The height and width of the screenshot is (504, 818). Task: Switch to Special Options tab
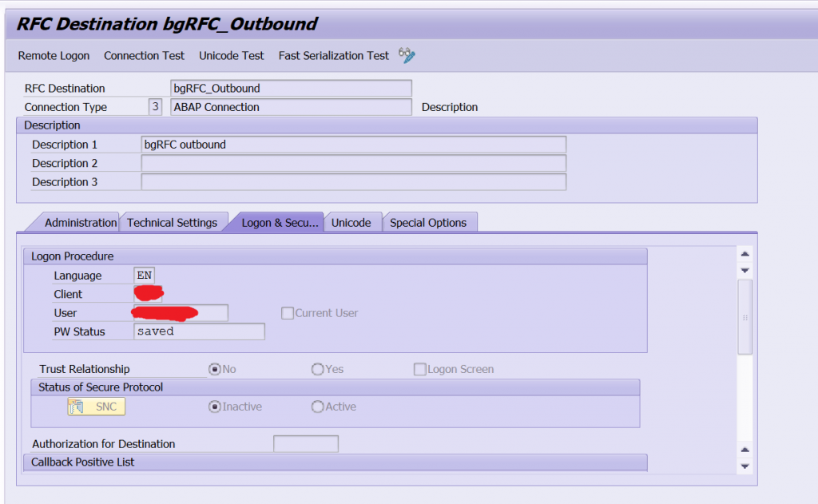[429, 223]
